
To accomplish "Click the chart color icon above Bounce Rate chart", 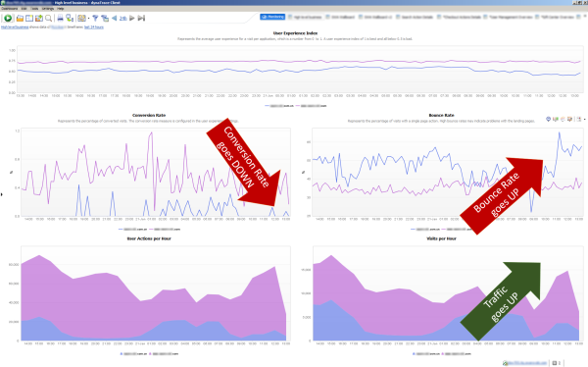I will click(x=563, y=119).
